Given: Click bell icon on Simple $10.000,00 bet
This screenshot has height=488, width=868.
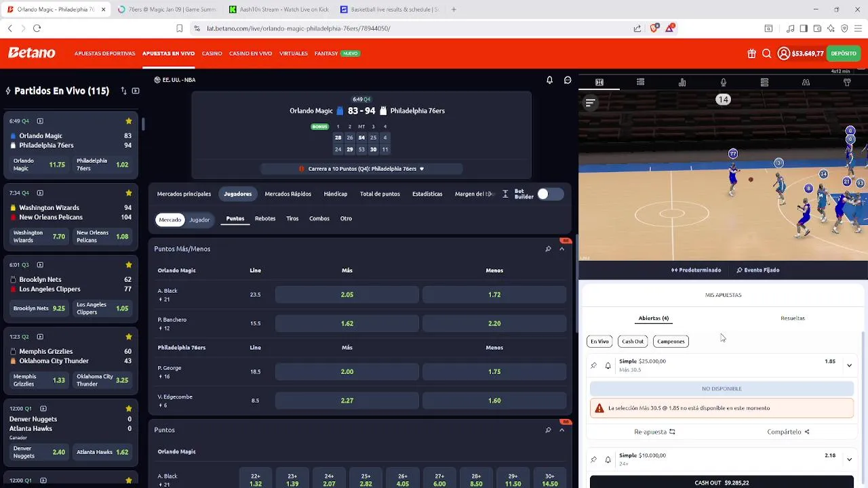Looking at the screenshot, I should 608,460.
